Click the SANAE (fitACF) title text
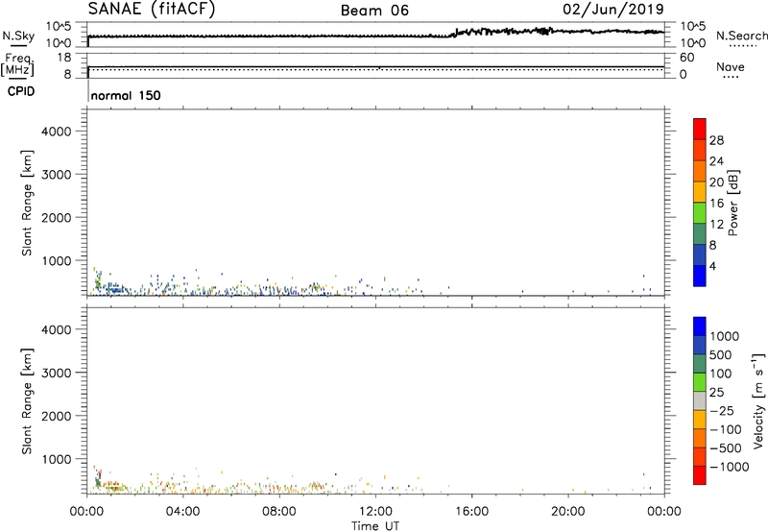Image resolution: width=768 pixels, height=532 pixels. point(152,9)
